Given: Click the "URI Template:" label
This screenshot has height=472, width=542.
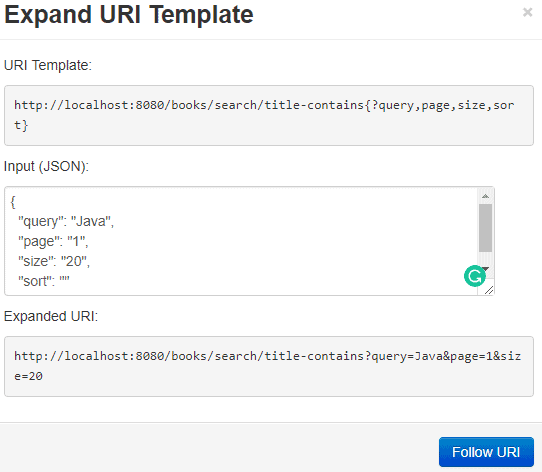Looking at the screenshot, I should pos(48,65).
